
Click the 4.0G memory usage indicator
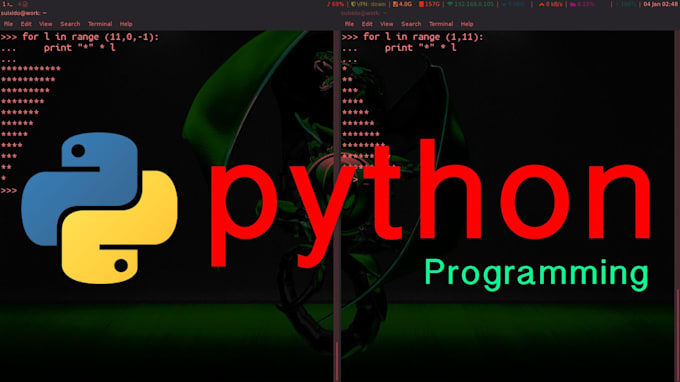[x=402, y=4]
